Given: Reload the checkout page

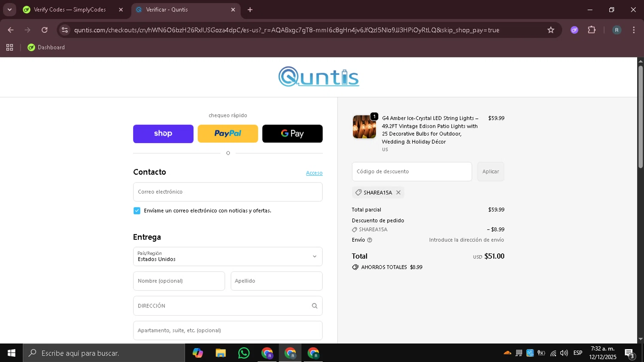Looking at the screenshot, I should tap(45, 30).
